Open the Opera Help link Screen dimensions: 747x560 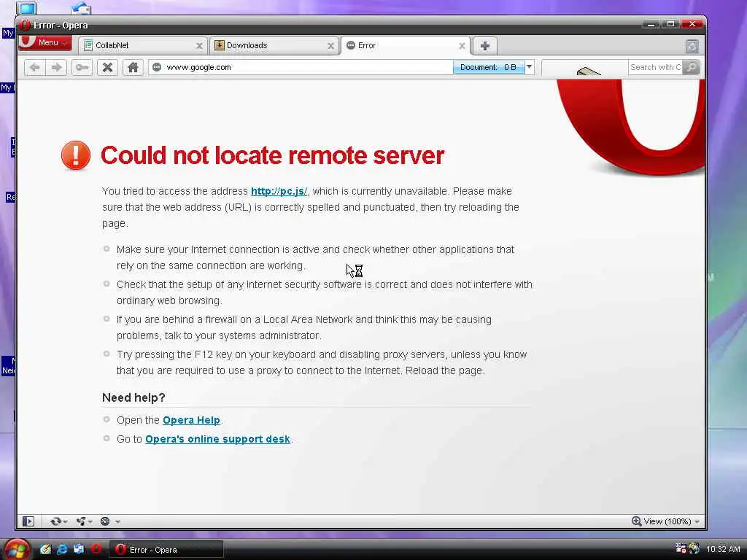(x=191, y=420)
